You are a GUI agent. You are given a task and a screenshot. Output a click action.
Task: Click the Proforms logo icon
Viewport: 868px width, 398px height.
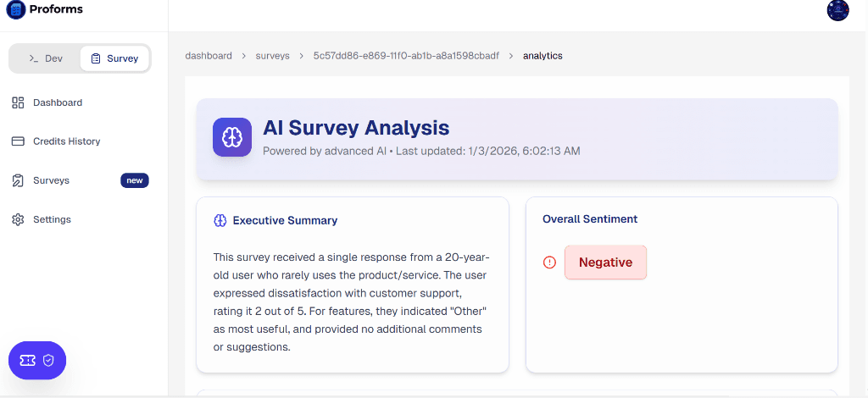tap(16, 10)
